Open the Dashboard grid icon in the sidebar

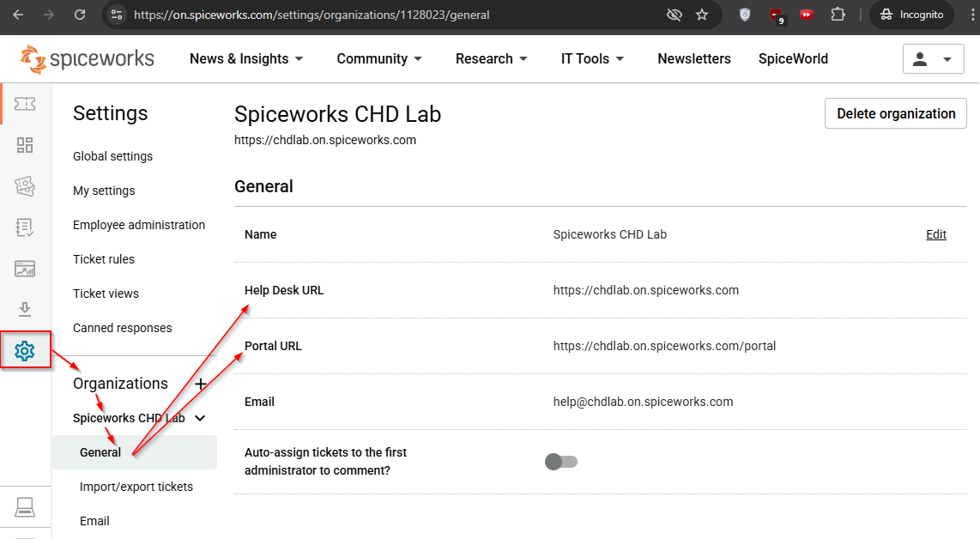click(25, 145)
